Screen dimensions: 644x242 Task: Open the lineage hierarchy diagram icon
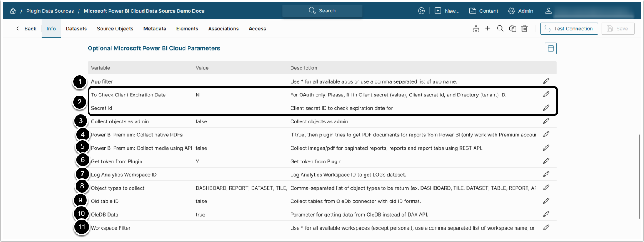point(476,29)
